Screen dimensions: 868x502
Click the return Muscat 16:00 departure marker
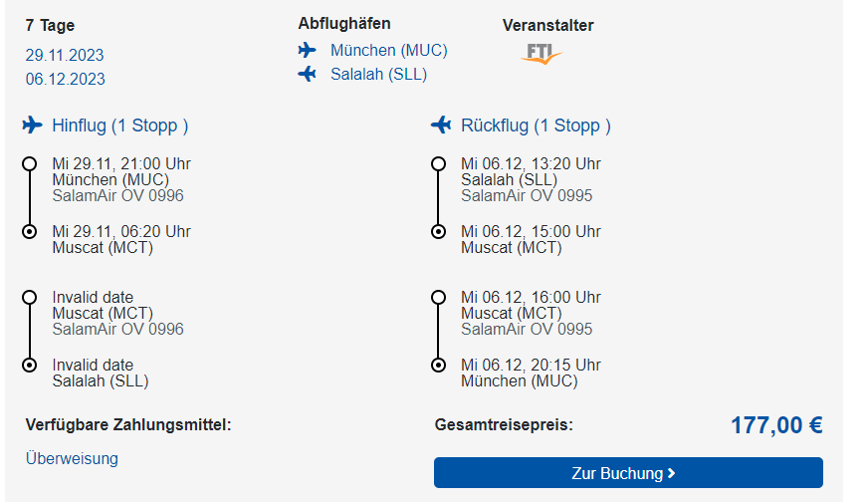tap(438, 297)
